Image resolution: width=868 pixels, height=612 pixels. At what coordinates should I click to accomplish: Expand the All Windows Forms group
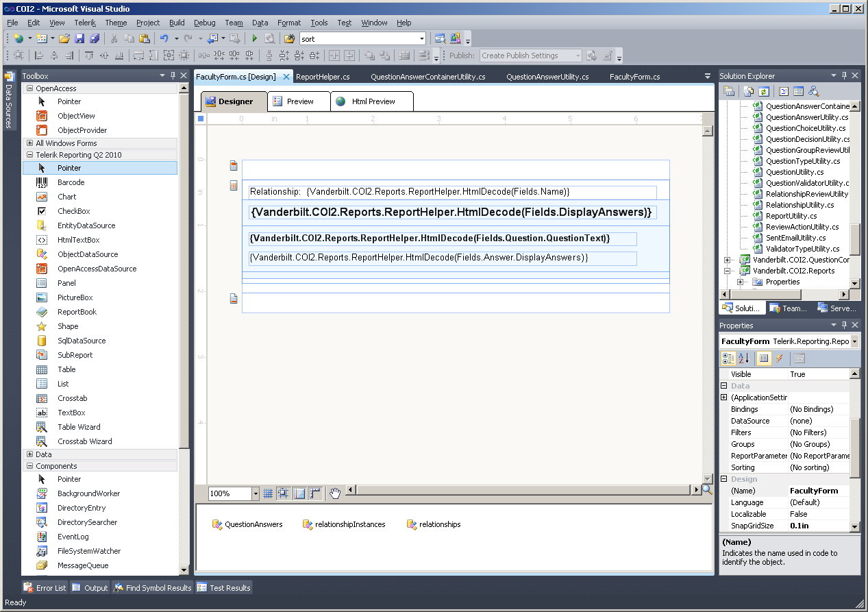(x=29, y=143)
